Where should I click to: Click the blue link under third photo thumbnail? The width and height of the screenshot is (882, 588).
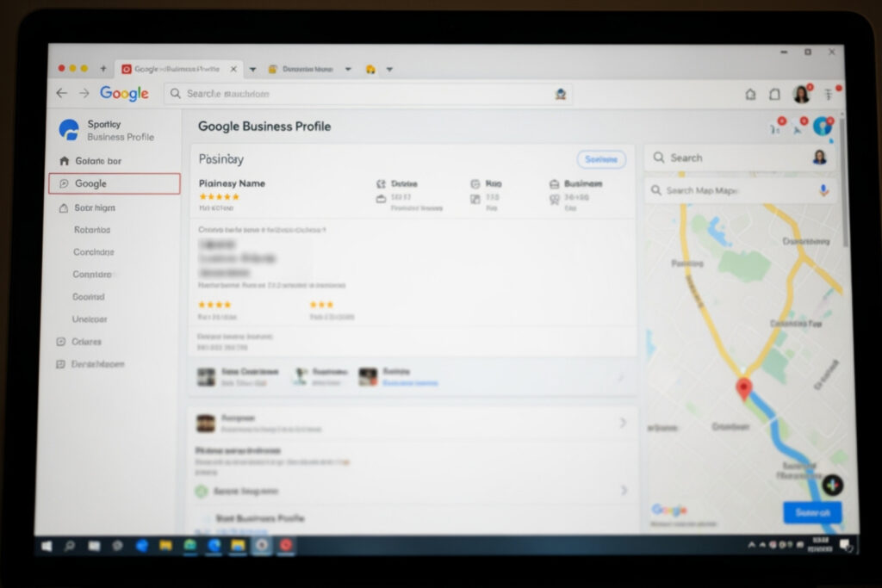(410, 381)
